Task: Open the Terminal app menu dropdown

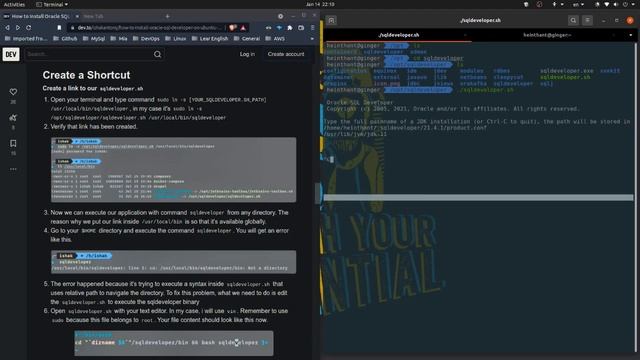Action: click(52, 4)
